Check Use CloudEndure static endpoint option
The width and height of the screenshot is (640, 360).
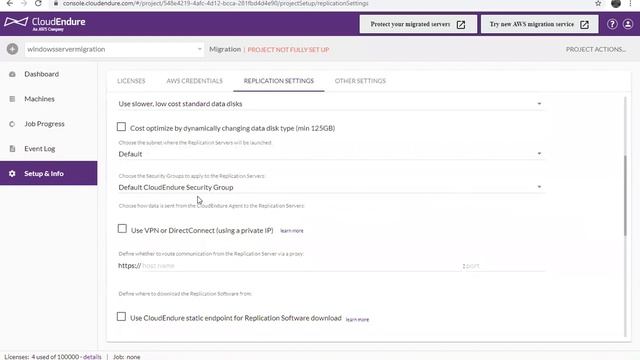(x=121, y=316)
